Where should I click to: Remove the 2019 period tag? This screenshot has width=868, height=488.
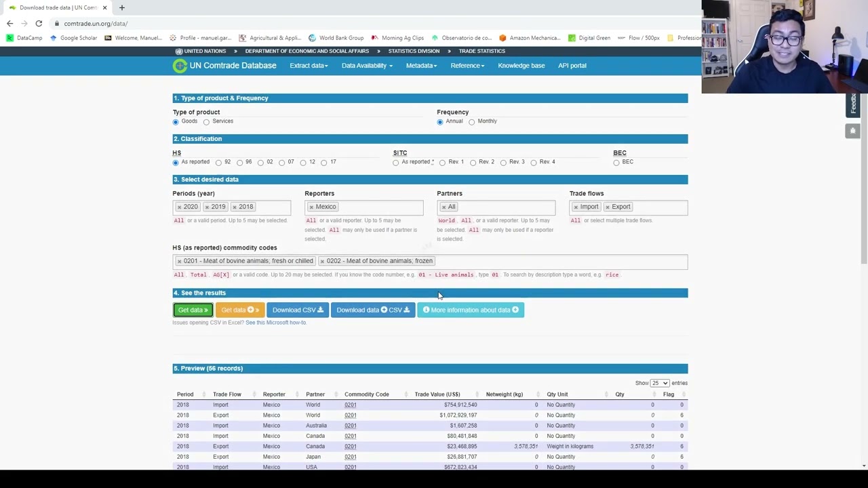click(x=207, y=207)
